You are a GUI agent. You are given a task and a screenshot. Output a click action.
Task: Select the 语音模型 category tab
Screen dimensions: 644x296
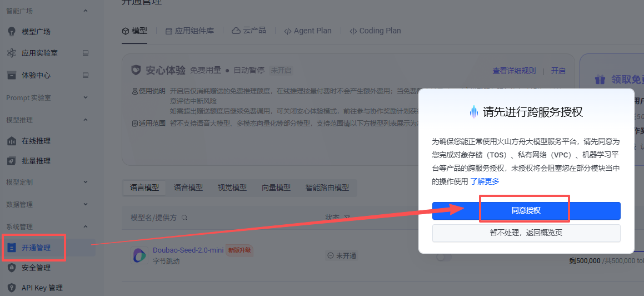pos(188,188)
